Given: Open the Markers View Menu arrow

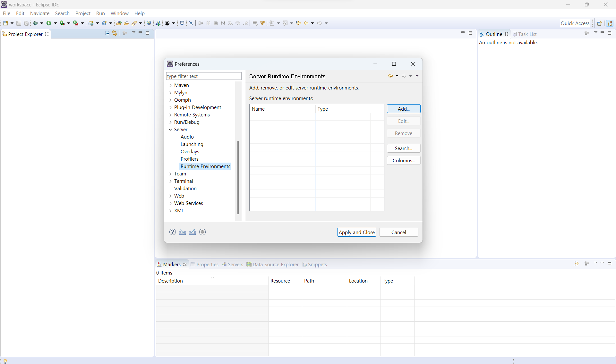Looking at the screenshot, I should (x=596, y=263).
